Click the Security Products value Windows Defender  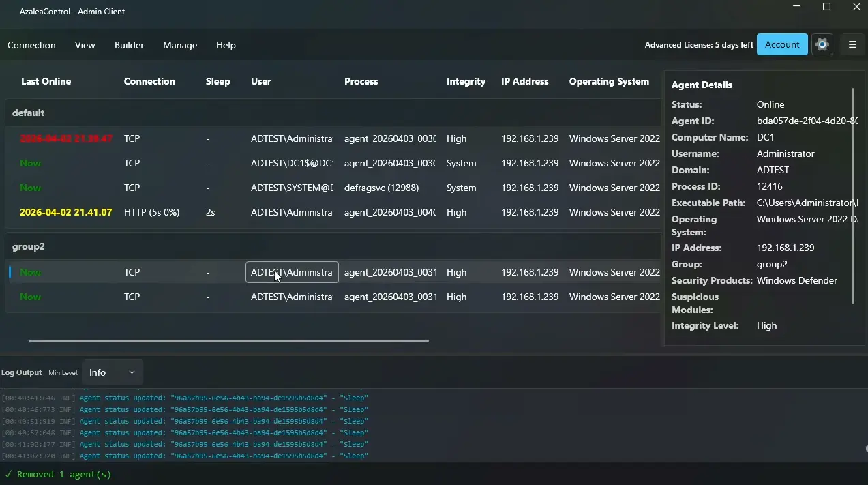[797, 280]
